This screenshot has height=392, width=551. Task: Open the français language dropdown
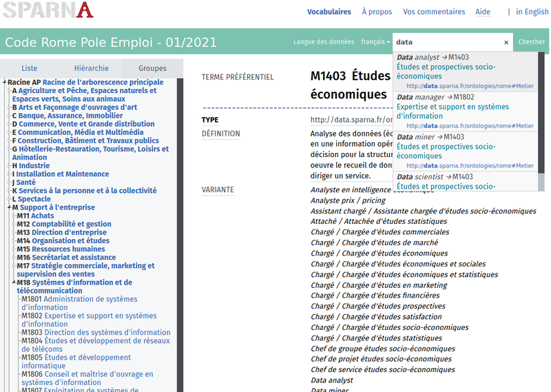(375, 42)
